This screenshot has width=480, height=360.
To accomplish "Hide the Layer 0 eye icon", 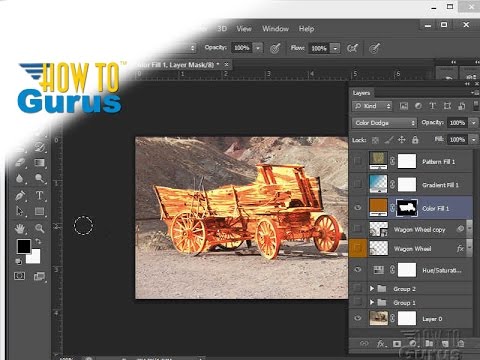I will point(358,318).
